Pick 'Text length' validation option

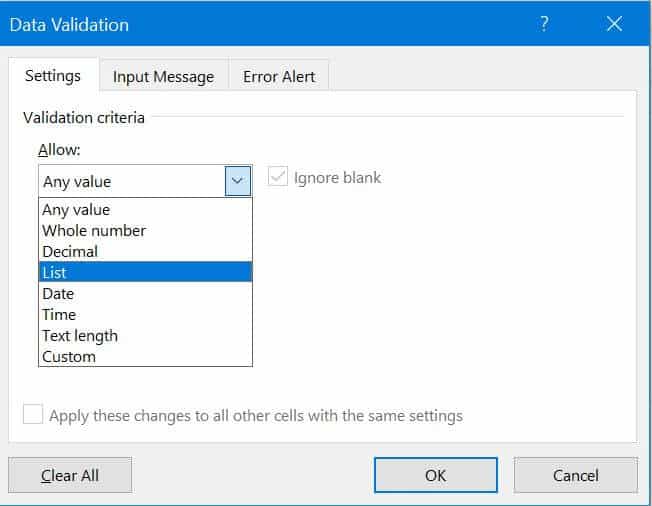coord(80,336)
